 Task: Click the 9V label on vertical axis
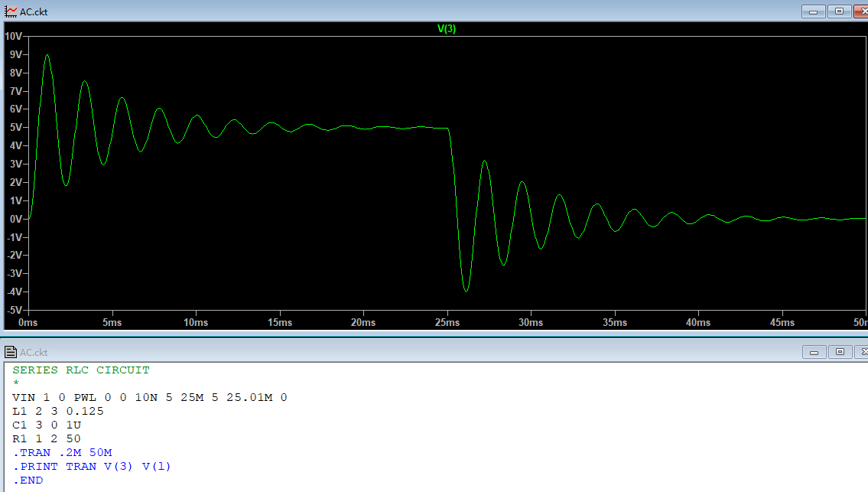(16, 55)
